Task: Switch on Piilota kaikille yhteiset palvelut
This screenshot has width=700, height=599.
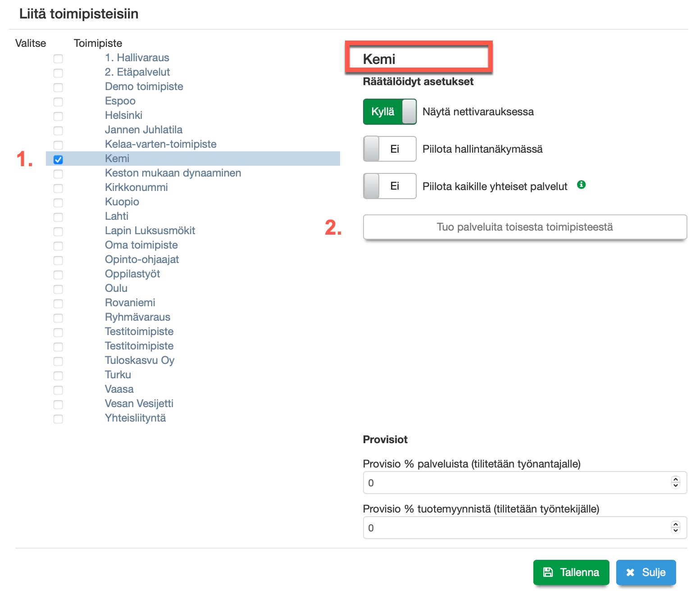Action: [x=390, y=186]
